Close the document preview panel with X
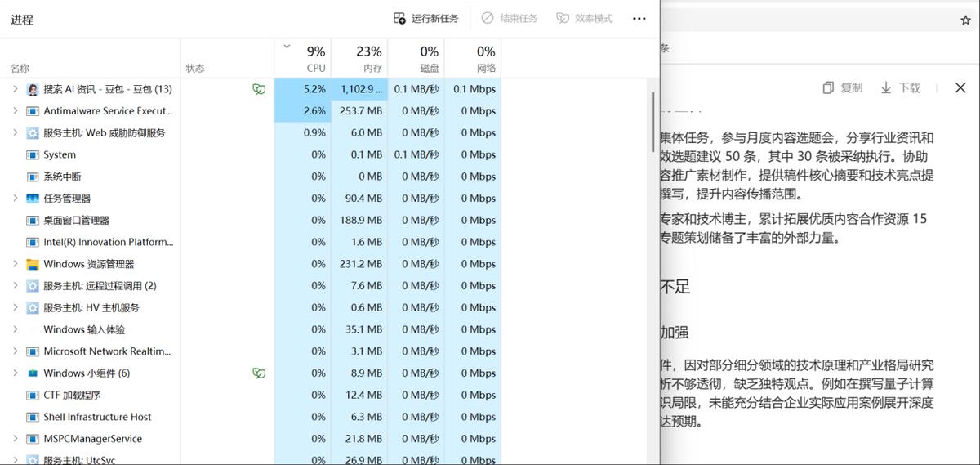This screenshot has height=465, width=980. 960,87
